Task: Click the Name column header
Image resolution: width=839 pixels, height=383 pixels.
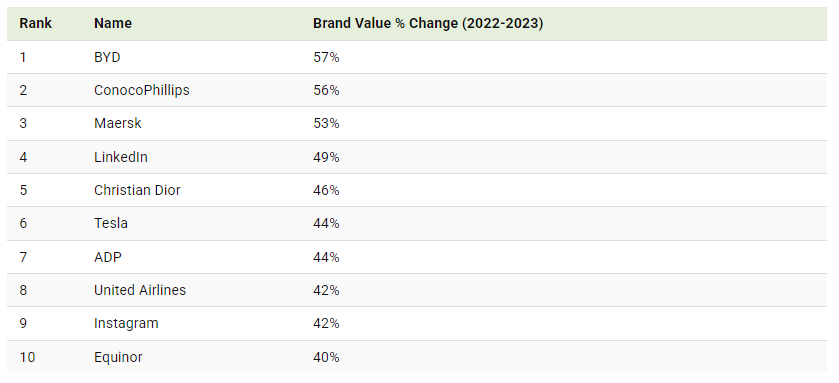Action: click(x=113, y=24)
